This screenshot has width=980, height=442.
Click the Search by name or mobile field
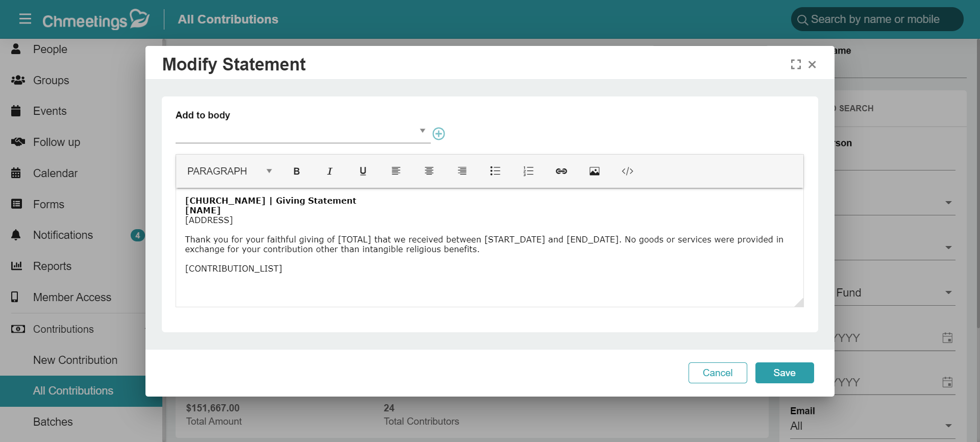877,19
